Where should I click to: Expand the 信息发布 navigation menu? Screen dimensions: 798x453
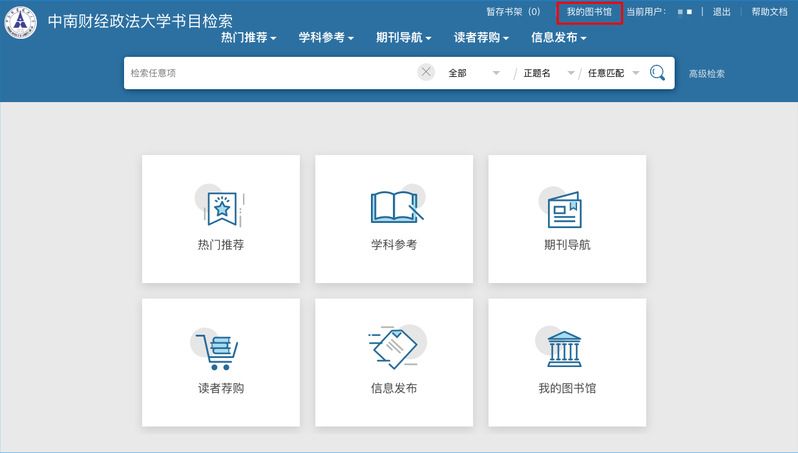coord(559,38)
